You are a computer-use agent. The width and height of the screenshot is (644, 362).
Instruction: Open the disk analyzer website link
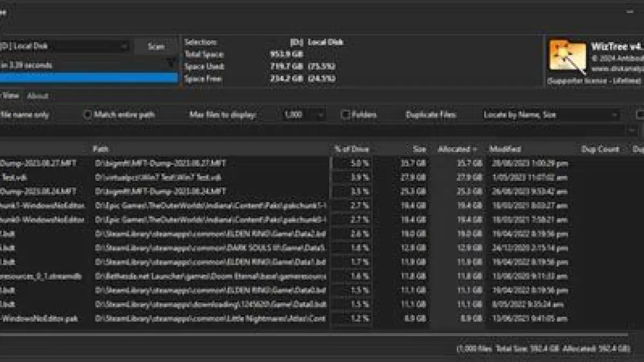(x=616, y=69)
